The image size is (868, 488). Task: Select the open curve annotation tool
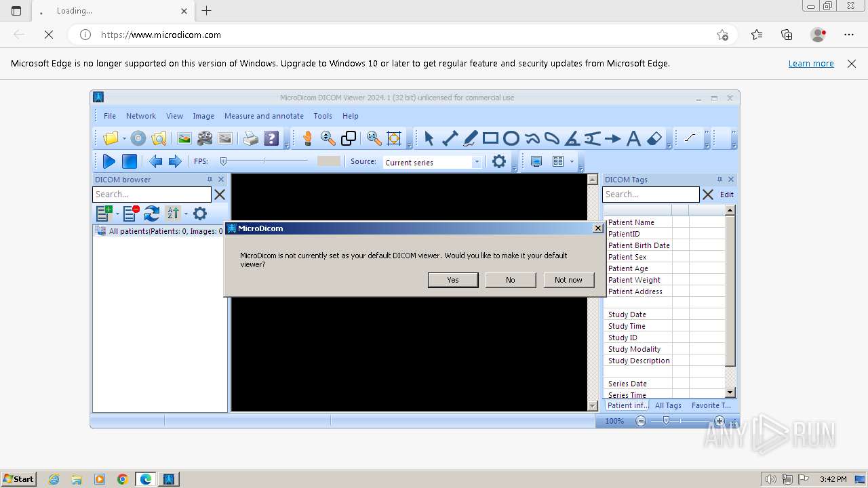point(532,138)
